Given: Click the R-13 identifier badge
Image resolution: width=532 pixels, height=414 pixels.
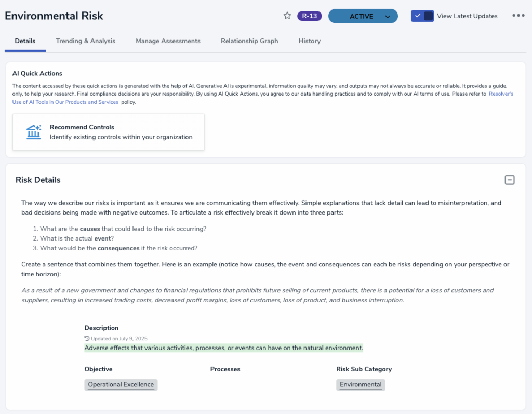Looking at the screenshot, I should (310, 16).
